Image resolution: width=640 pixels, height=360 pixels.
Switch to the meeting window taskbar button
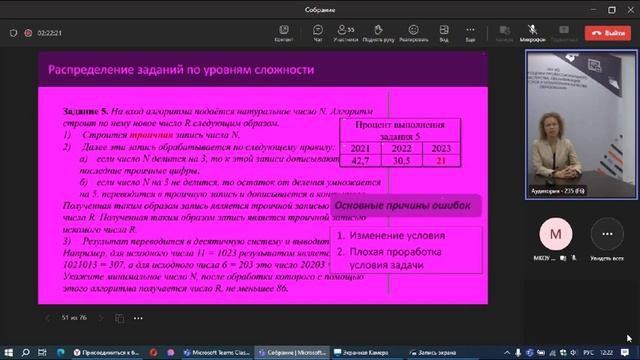(x=292, y=352)
